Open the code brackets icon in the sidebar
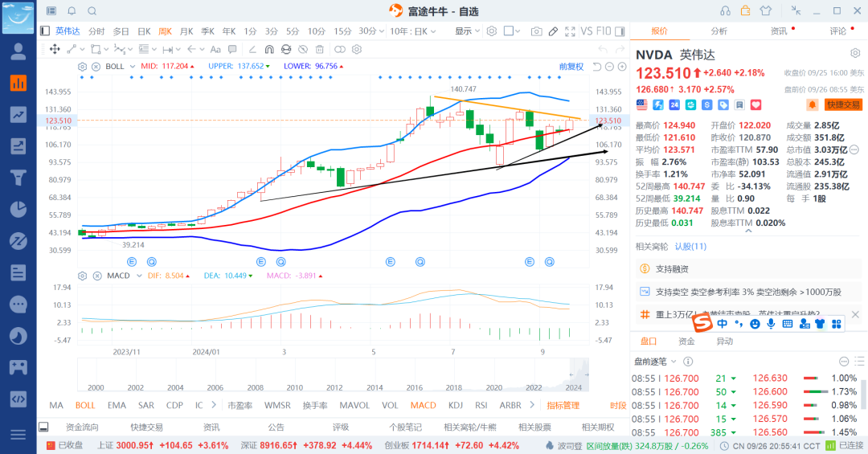This screenshot has height=454, width=868. [18, 399]
